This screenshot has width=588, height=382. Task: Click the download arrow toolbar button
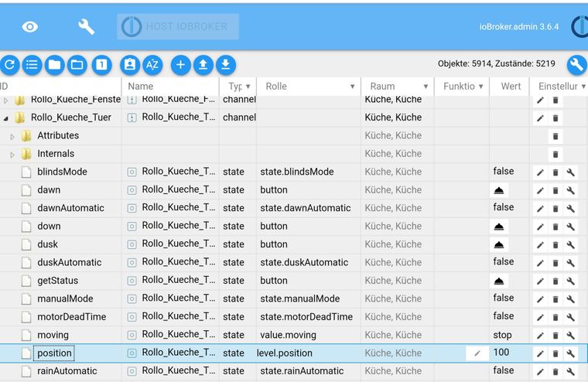pos(225,65)
